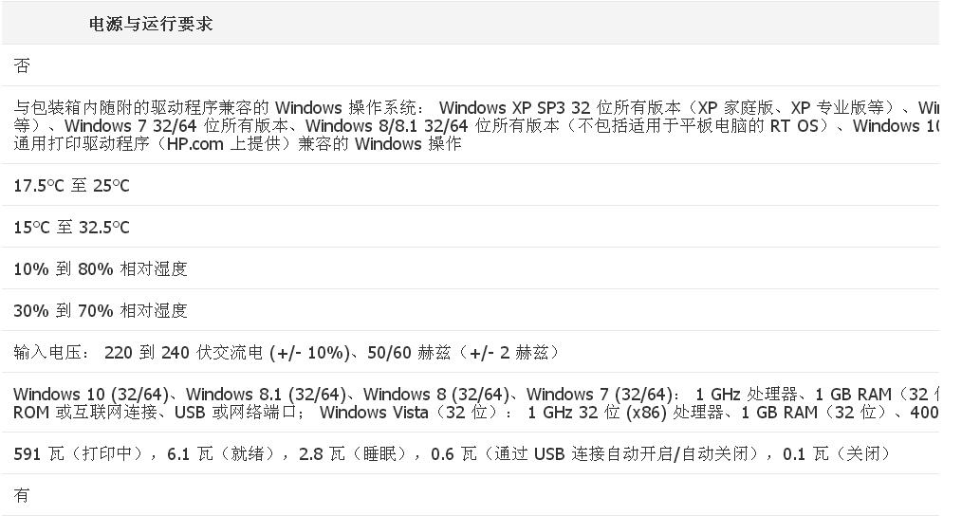Click Windows 10 (32/64) in system requirements

[91, 395]
